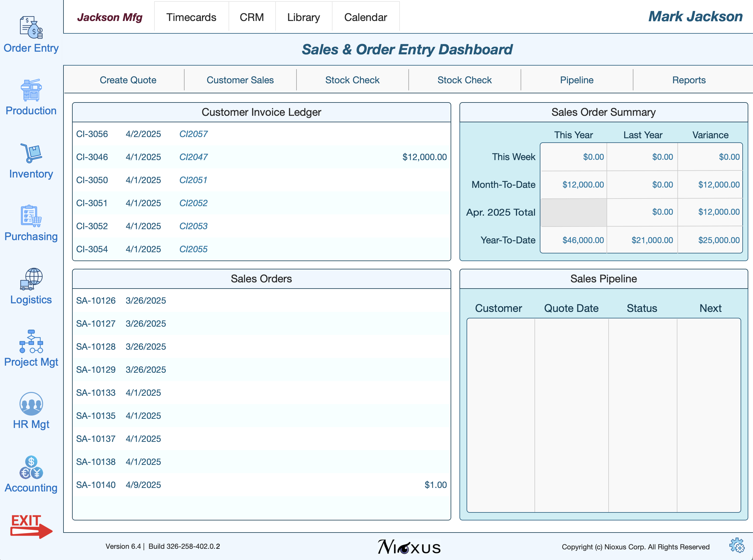The width and height of the screenshot is (753, 560).
Task: Open the Customer Sales button
Action: 240,80
